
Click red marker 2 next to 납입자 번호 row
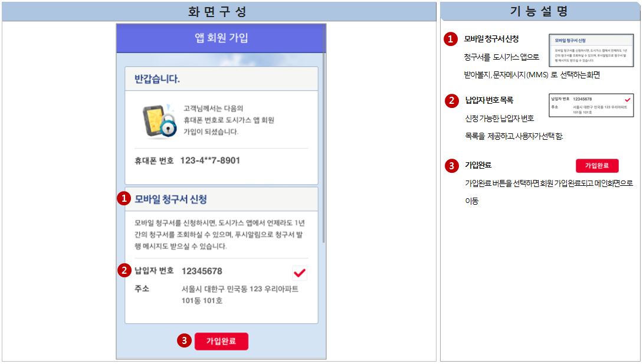(123, 271)
